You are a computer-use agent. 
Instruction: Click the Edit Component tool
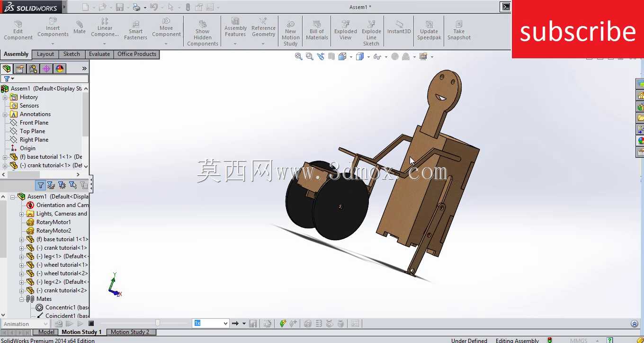tap(18, 30)
